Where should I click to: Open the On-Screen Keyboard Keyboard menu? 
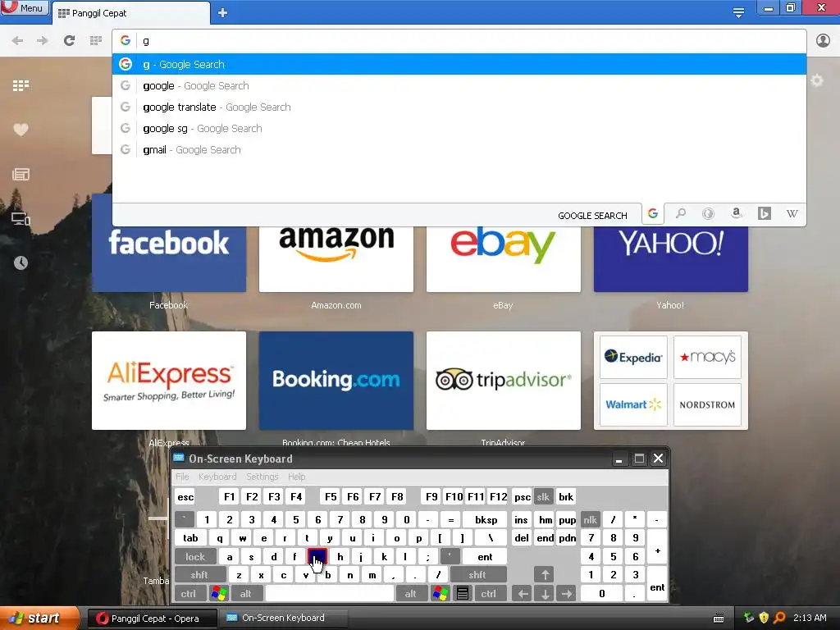pos(217,477)
